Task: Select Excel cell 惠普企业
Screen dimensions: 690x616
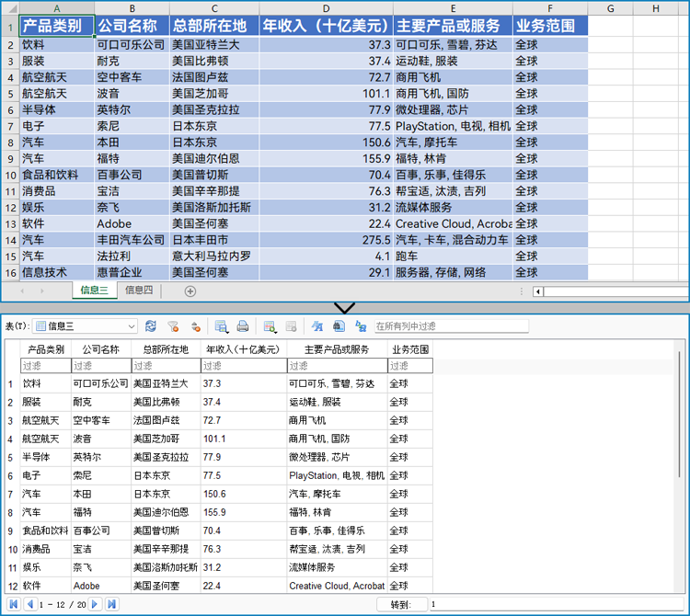Action: (132, 273)
